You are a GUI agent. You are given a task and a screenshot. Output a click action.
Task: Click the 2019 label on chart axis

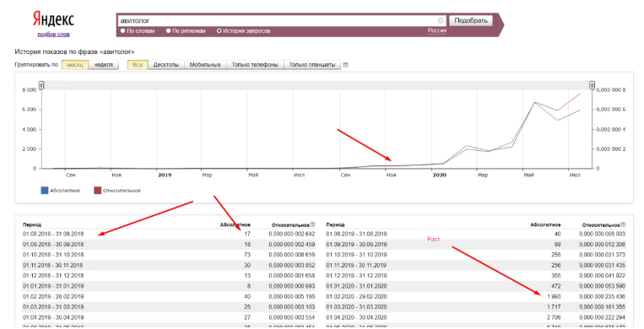coord(165,175)
